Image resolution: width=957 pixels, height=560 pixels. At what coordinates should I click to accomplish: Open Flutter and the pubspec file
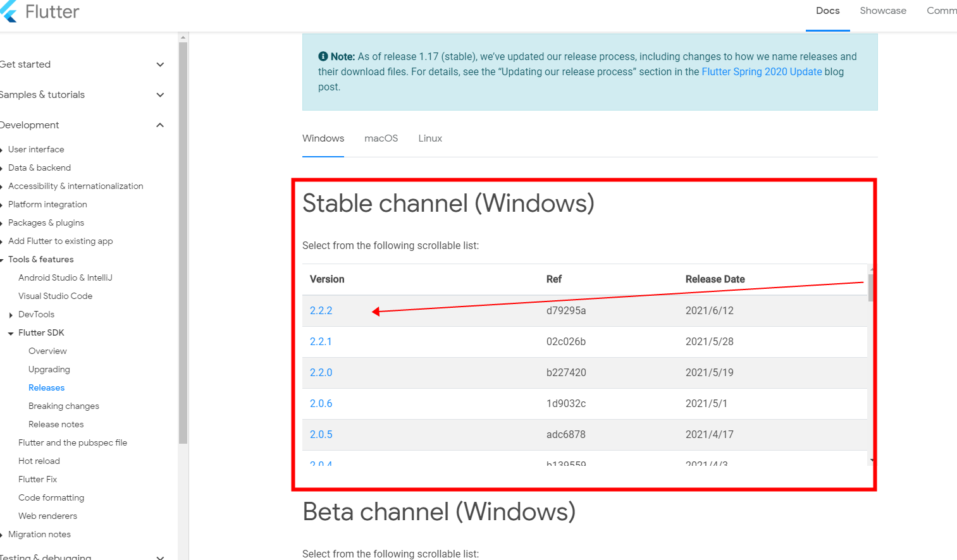[72, 443]
